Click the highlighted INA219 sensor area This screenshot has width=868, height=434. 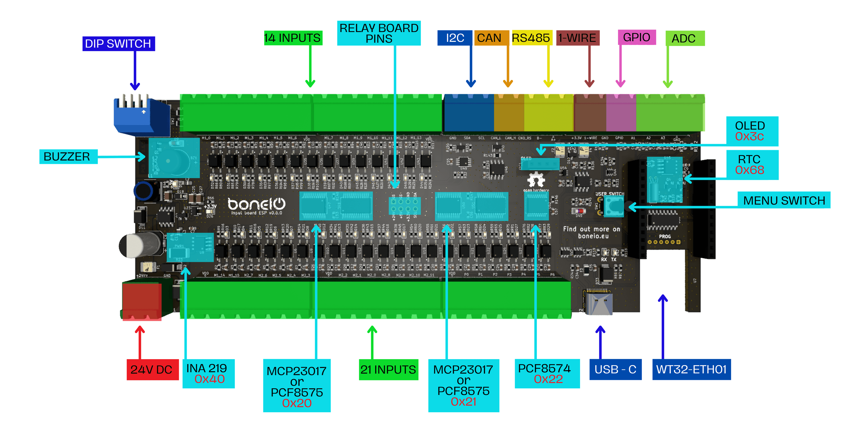190,247
